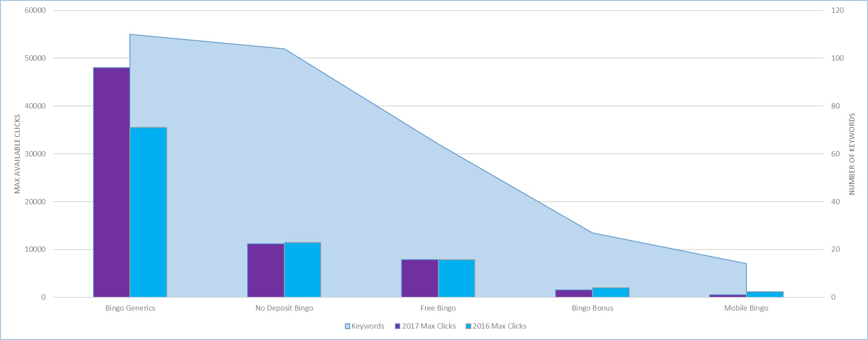Click the blue 2016 Max Clicks legend swatch
The image size is (868, 340).
(x=468, y=326)
